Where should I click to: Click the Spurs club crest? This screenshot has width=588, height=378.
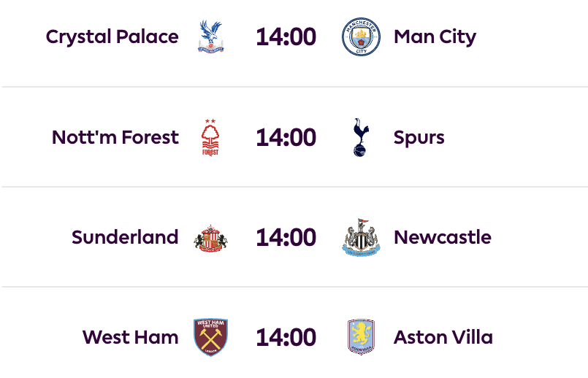pyautogui.click(x=361, y=137)
